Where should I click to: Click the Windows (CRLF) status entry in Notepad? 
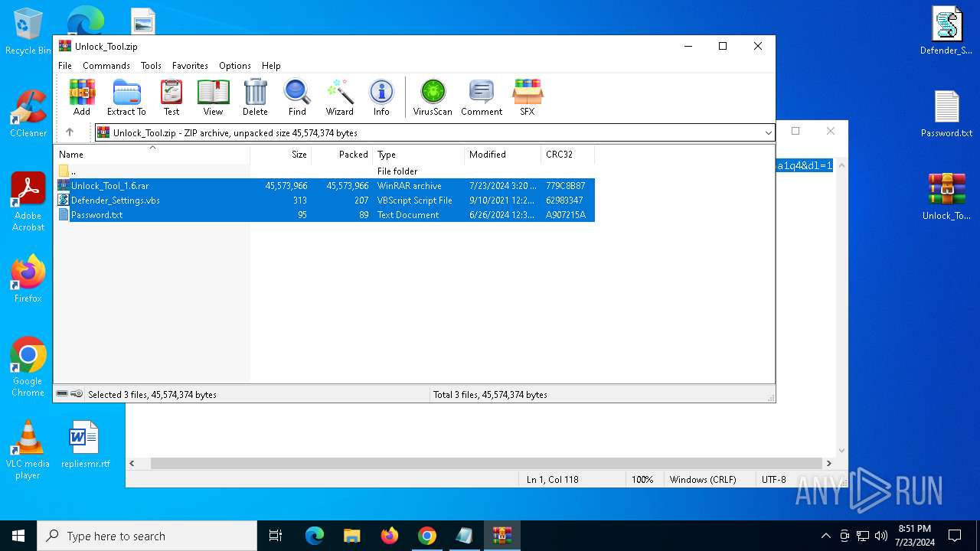point(703,479)
